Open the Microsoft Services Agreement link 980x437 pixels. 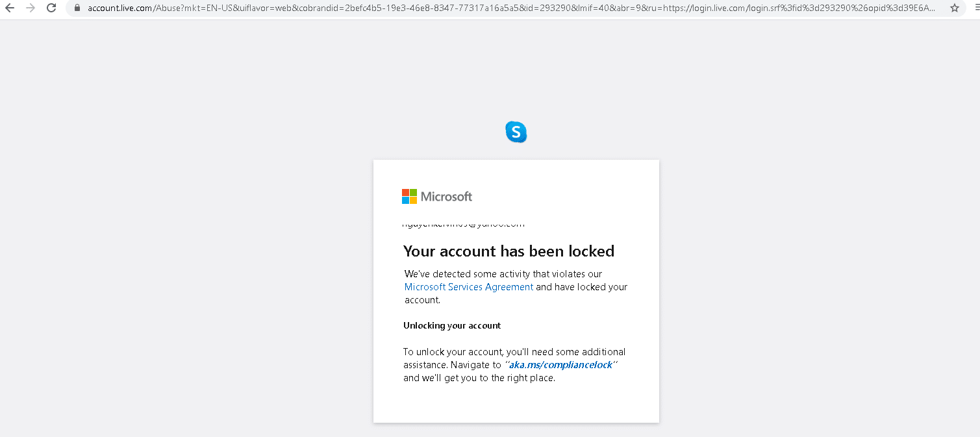(x=468, y=286)
